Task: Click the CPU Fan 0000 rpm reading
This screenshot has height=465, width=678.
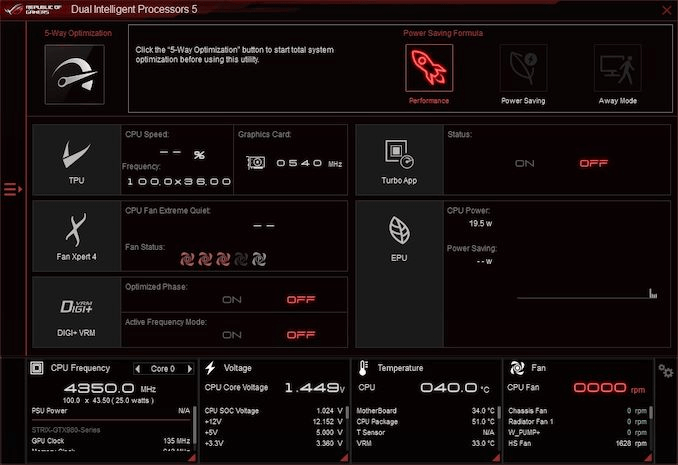Action: (609, 388)
